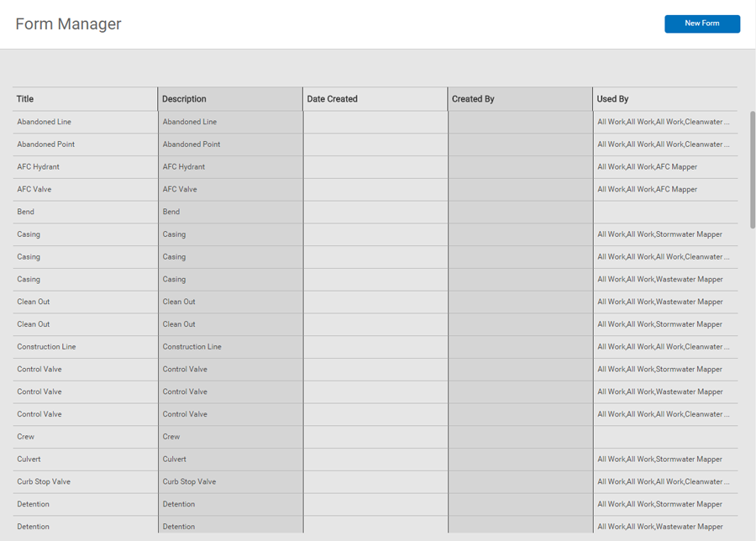Select the Stormwater Mapper usage in Clean Out row

660,324
